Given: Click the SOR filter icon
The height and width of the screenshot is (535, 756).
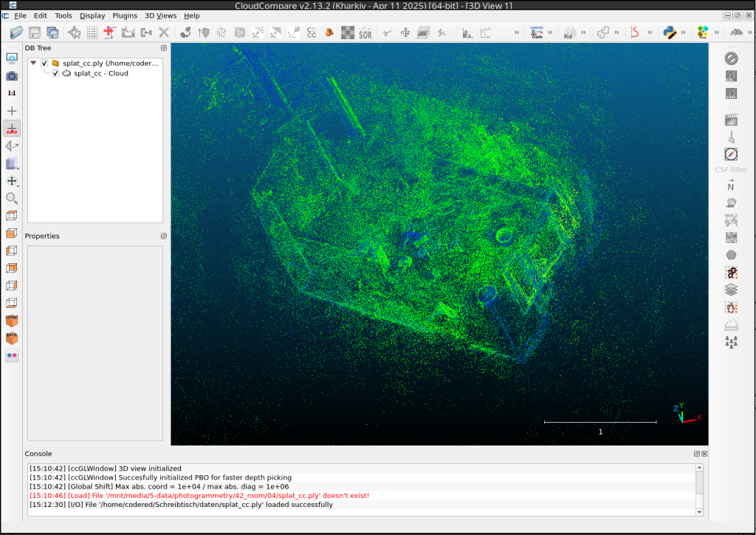Looking at the screenshot, I should (x=365, y=33).
